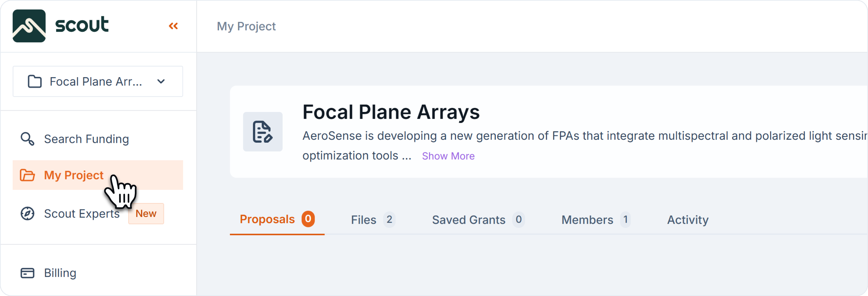This screenshot has width=868, height=296.
Task: Open Scout Experts page
Action: coord(82,214)
